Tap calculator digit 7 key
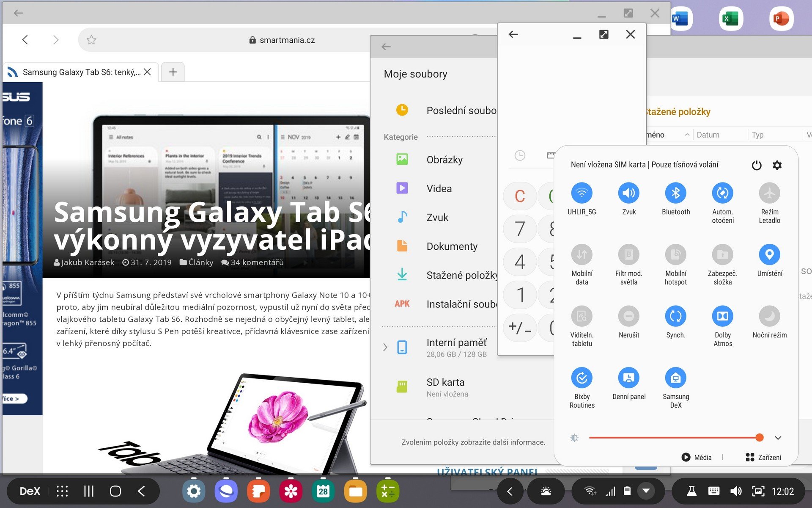 coord(520,229)
